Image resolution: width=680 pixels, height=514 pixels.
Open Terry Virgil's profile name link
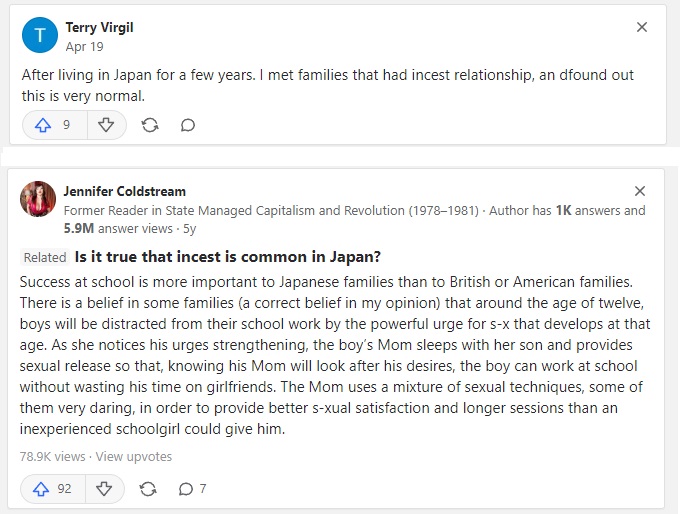(99, 28)
